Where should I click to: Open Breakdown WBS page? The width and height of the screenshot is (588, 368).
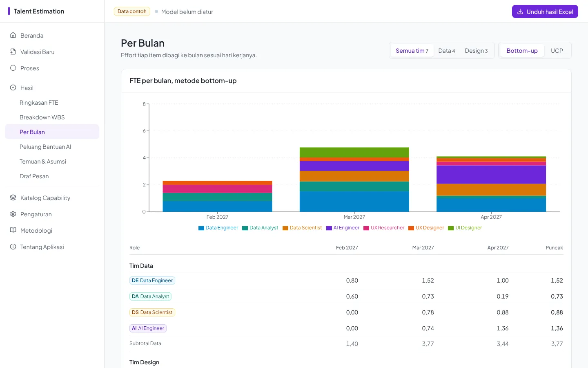52,117
